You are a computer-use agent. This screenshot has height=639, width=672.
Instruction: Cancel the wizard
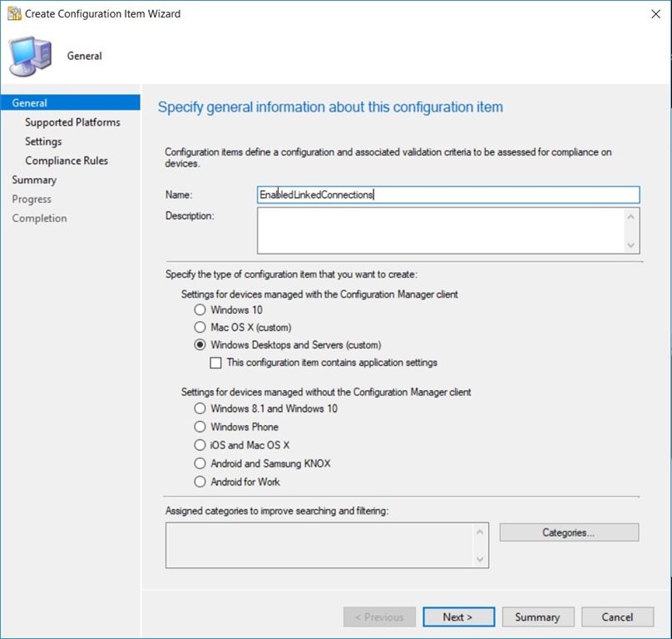point(617,617)
